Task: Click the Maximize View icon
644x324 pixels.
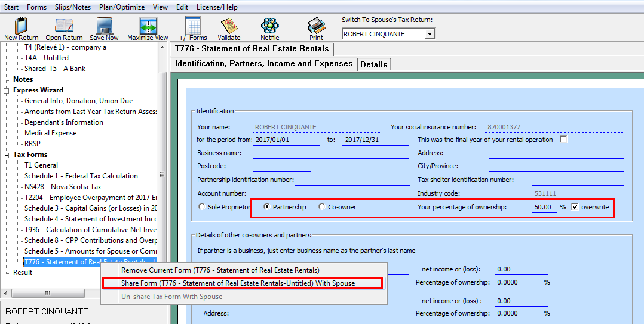Action: pyautogui.click(x=148, y=26)
